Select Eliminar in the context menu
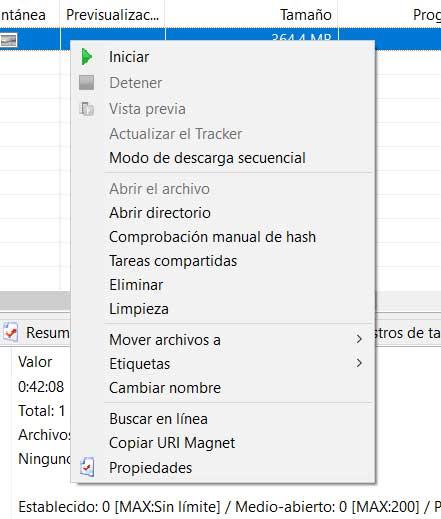 tap(136, 285)
